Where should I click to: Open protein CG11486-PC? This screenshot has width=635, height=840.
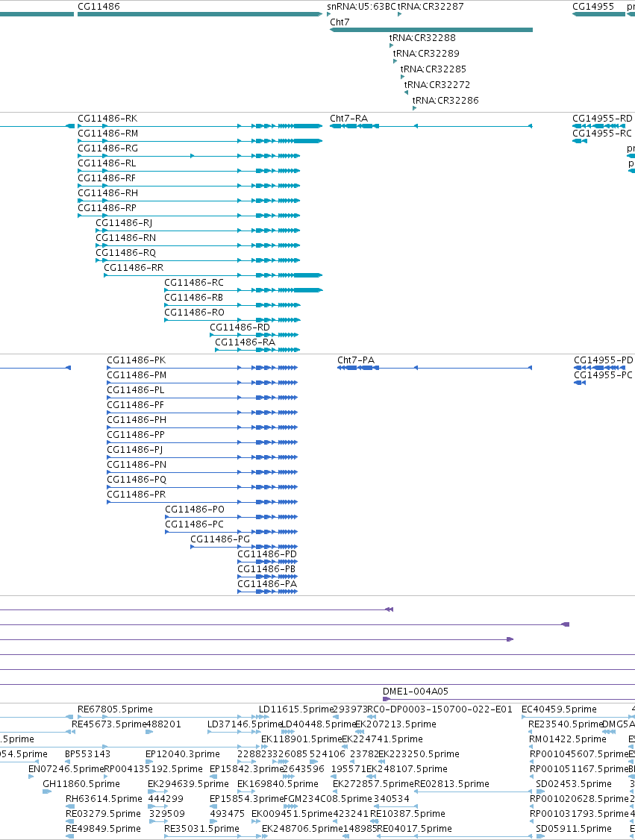195,524
